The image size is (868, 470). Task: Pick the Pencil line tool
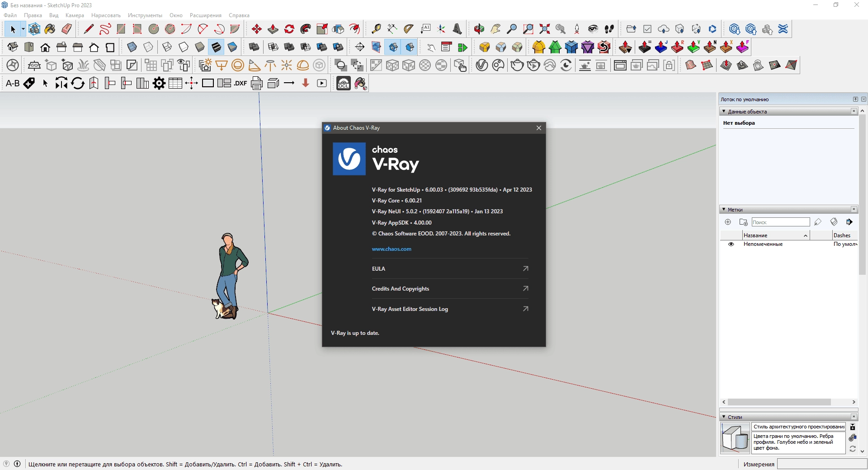pos(89,29)
